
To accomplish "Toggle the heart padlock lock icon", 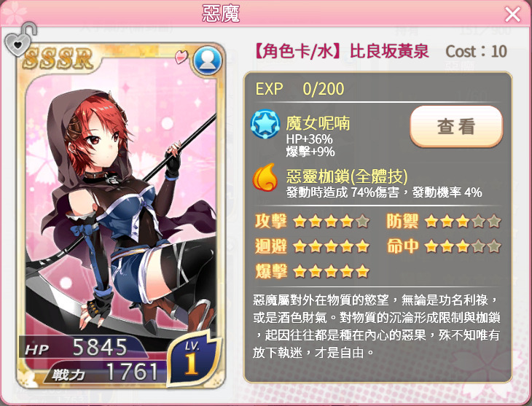I will tap(20, 39).
